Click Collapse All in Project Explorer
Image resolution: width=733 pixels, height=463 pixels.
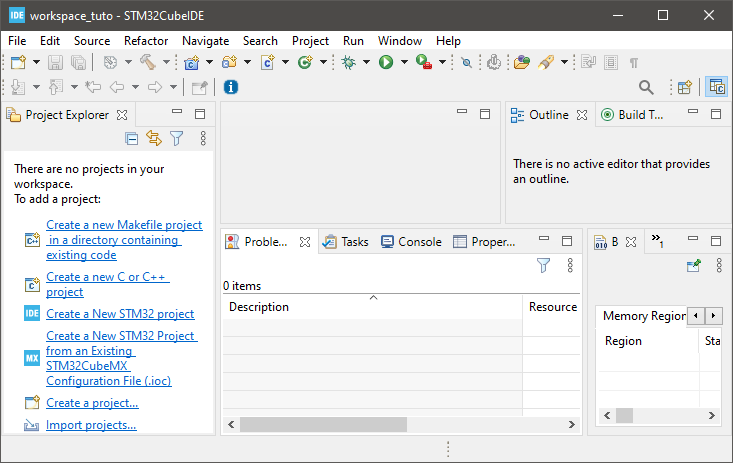click(x=131, y=138)
